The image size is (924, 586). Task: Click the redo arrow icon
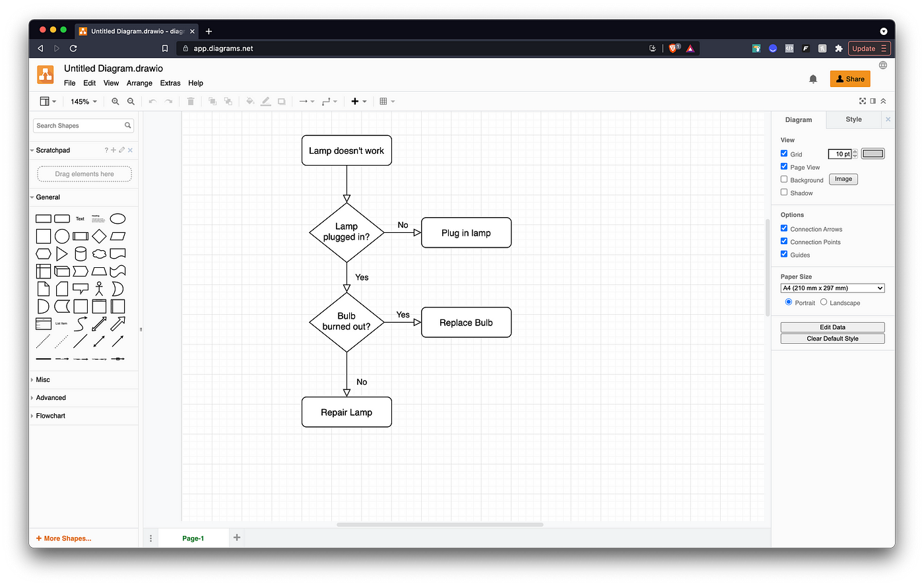click(x=169, y=102)
